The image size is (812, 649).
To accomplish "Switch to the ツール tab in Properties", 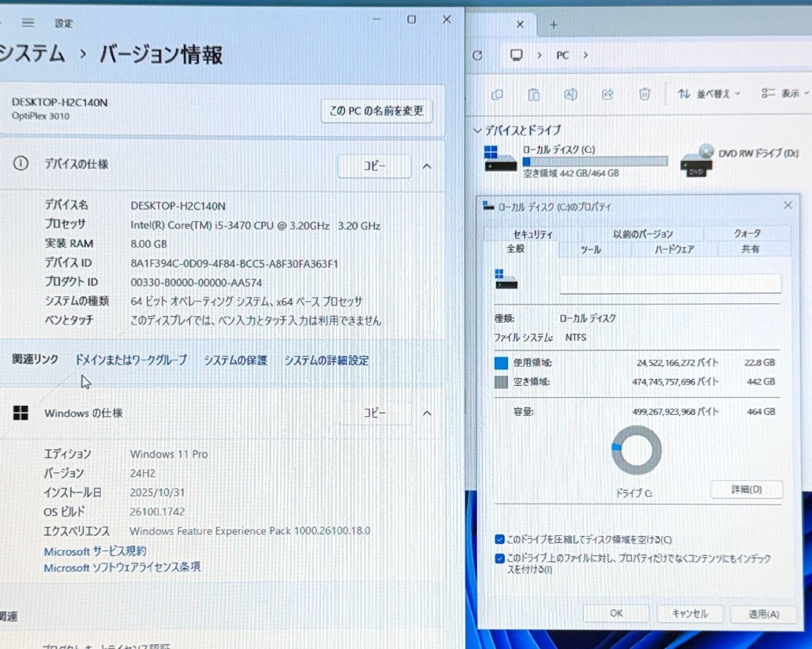I will (590, 250).
